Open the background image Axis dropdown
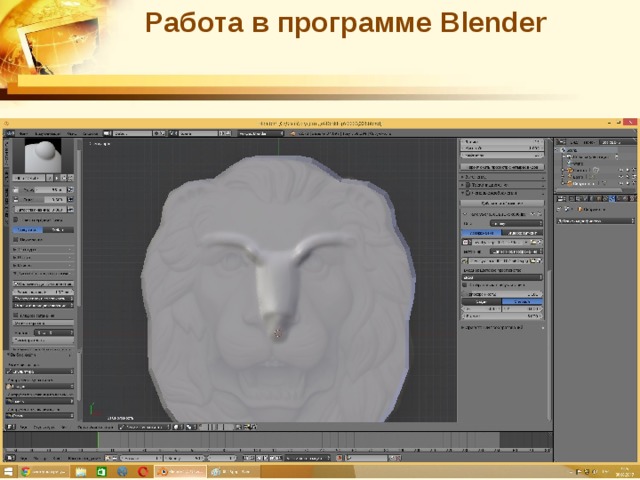Screen dimensions: 640x480 click(x=516, y=223)
